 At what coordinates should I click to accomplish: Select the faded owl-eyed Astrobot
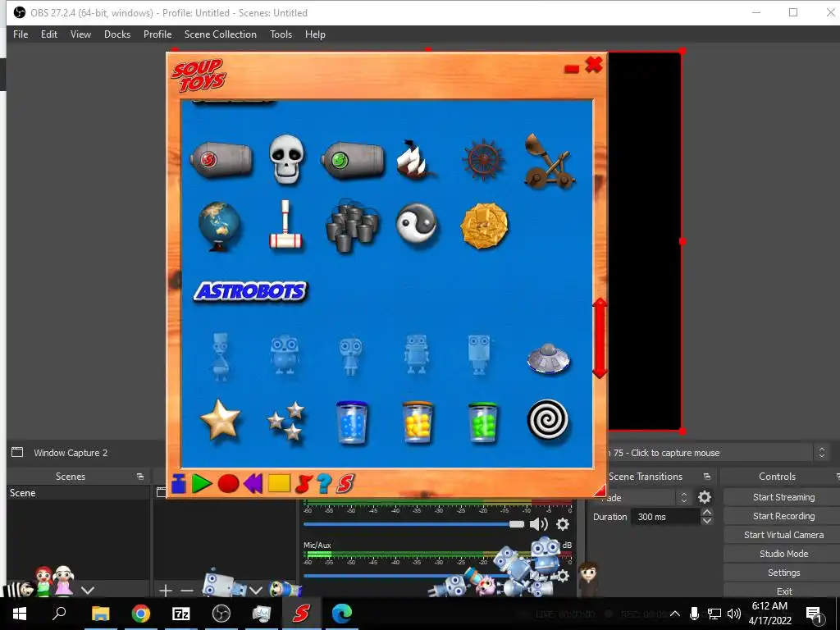pos(284,354)
